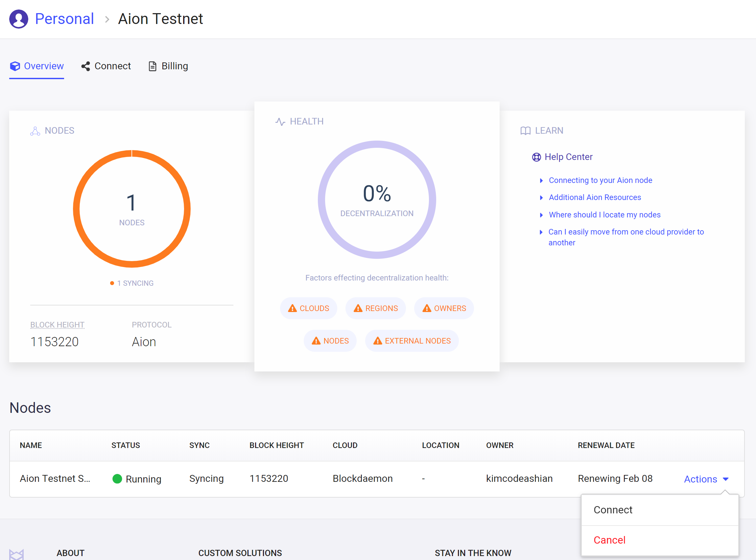Click the Blockdaemon logo in the footer
756x560 pixels.
tap(16, 554)
